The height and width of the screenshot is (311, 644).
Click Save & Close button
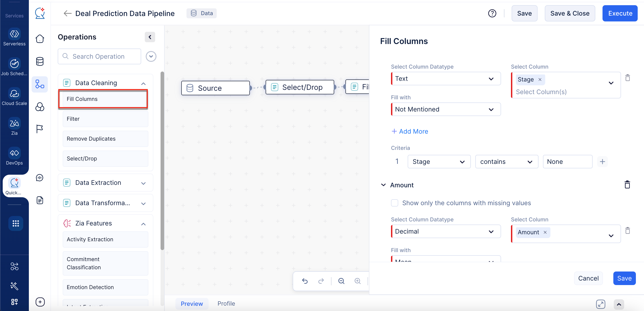pyautogui.click(x=570, y=13)
